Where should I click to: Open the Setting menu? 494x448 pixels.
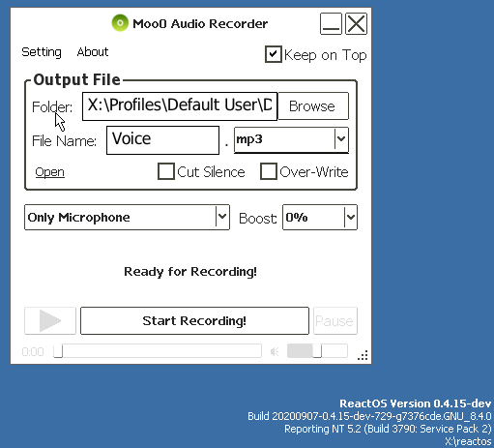pyautogui.click(x=42, y=52)
